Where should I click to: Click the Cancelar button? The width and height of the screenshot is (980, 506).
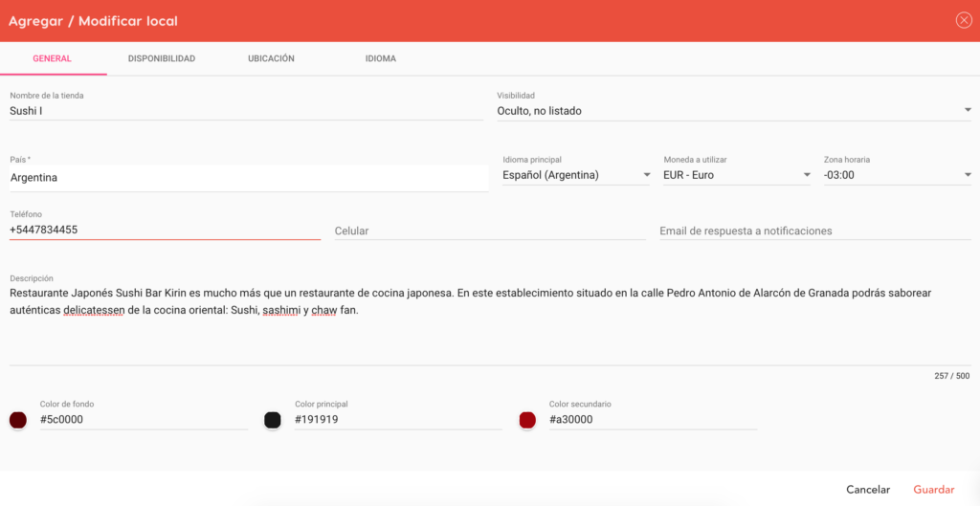pos(867,490)
